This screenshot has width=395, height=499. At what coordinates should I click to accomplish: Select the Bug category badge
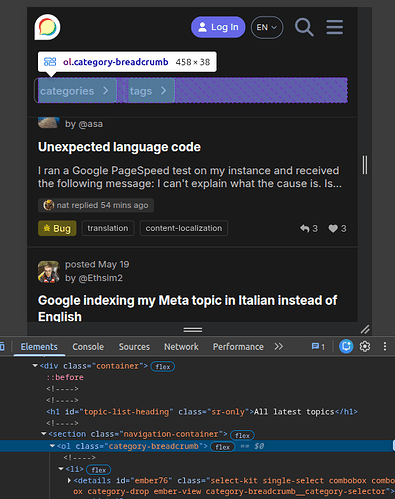57,228
